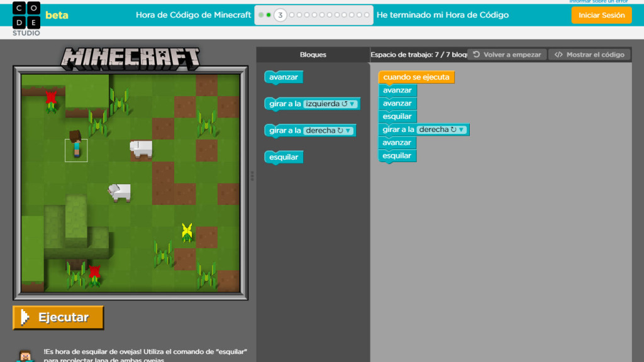Open the Hora de Código de Minecraft link
This screenshot has width=644, height=362.
(194, 15)
